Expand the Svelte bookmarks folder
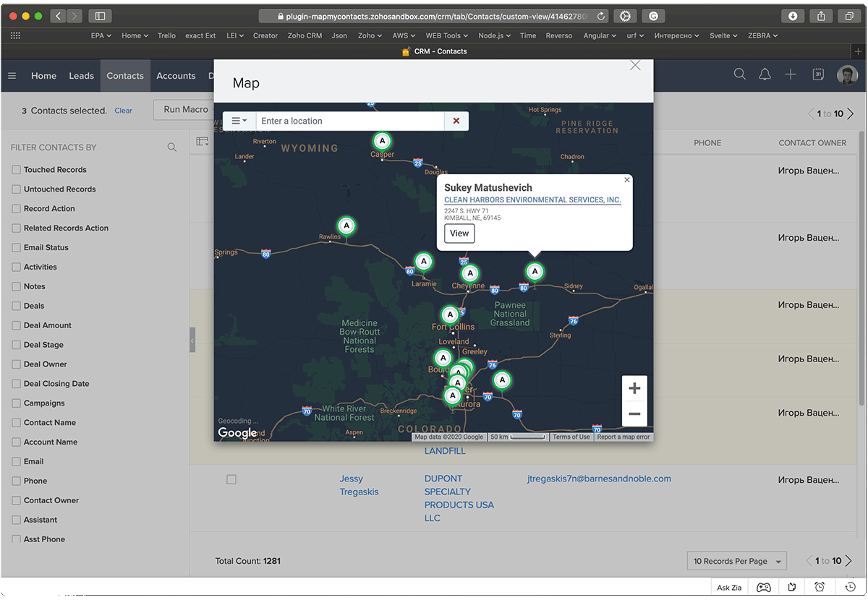The width and height of the screenshot is (868, 600). point(723,35)
